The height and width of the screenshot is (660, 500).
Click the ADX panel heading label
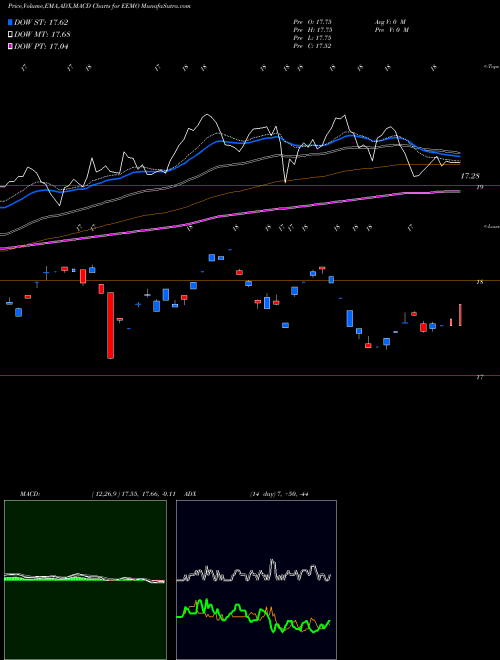pos(190,494)
